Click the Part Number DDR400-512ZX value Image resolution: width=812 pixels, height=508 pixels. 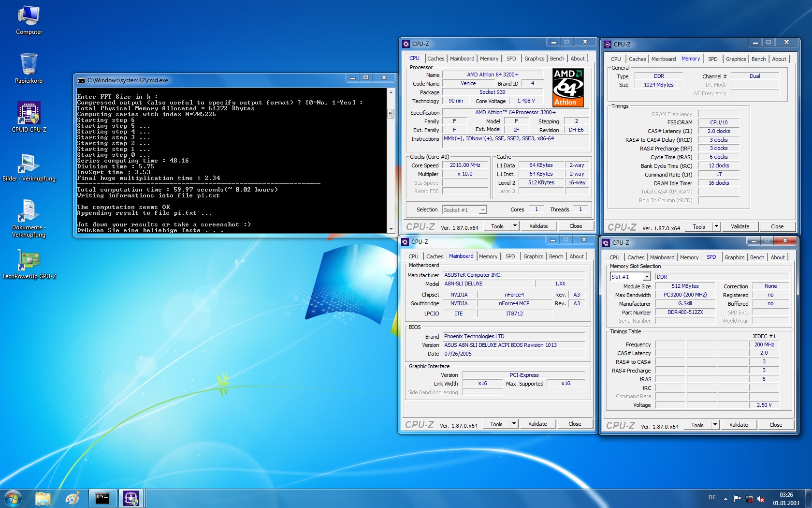pyautogui.click(x=685, y=312)
